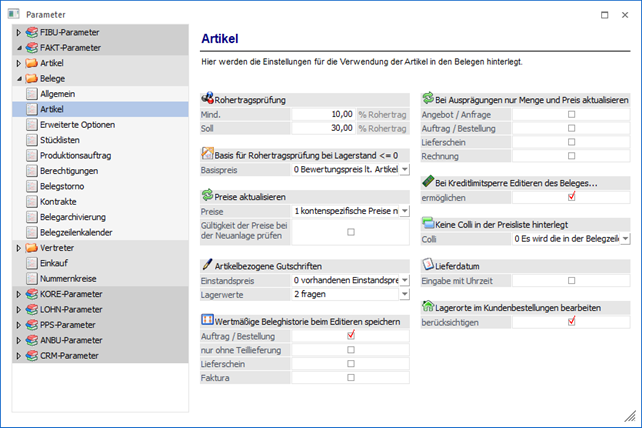This screenshot has height=428, width=642.
Task: Click the Rohertragsprüfung section icon
Action: coord(208,100)
